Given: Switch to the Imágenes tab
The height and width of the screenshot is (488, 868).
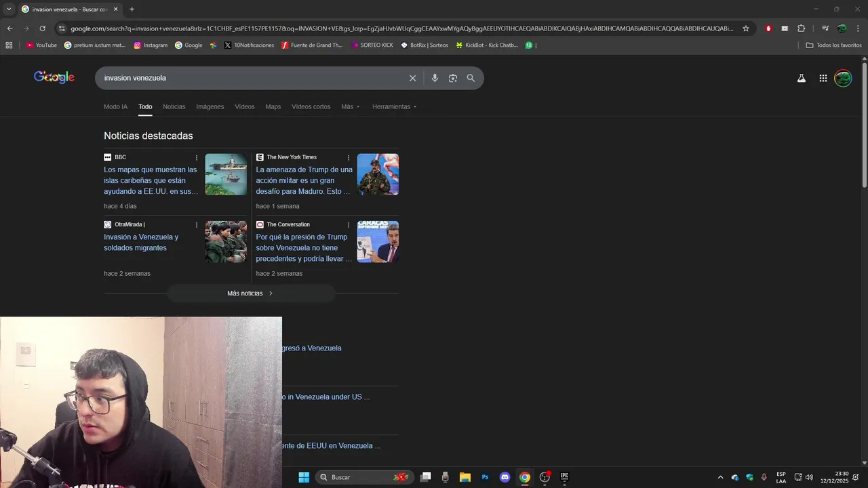Looking at the screenshot, I should point(210,106).
